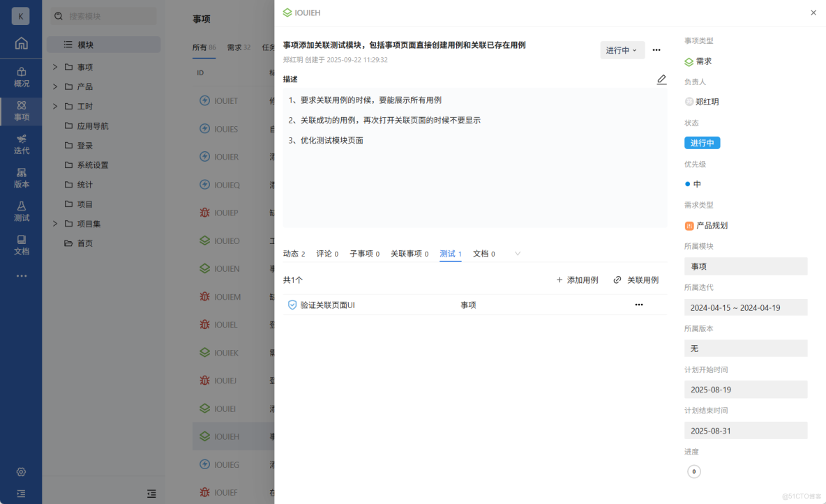The height and width of the screenshot is (504, 826).
Task: Open 测试 (Test) section from sidebar
Action: coord(21,212)
